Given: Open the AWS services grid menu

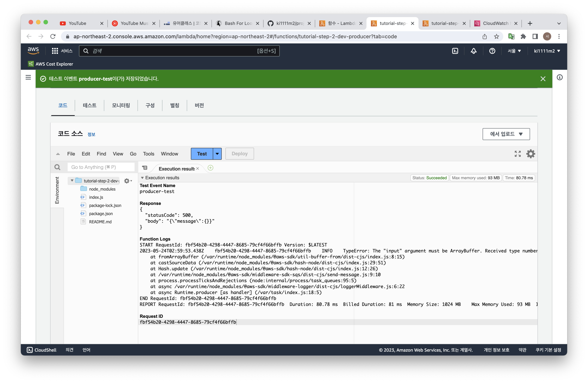Looking at the screenshot, I should coord(55,51).
